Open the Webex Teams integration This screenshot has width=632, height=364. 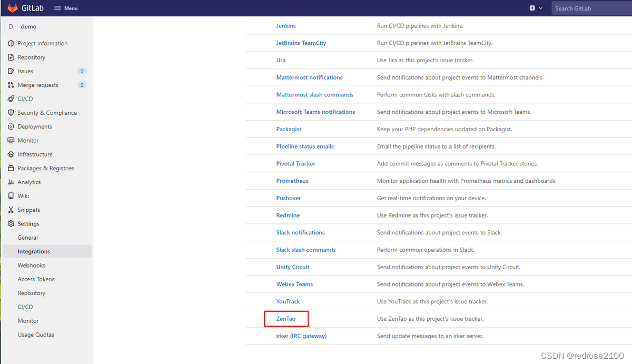(294, 284)
